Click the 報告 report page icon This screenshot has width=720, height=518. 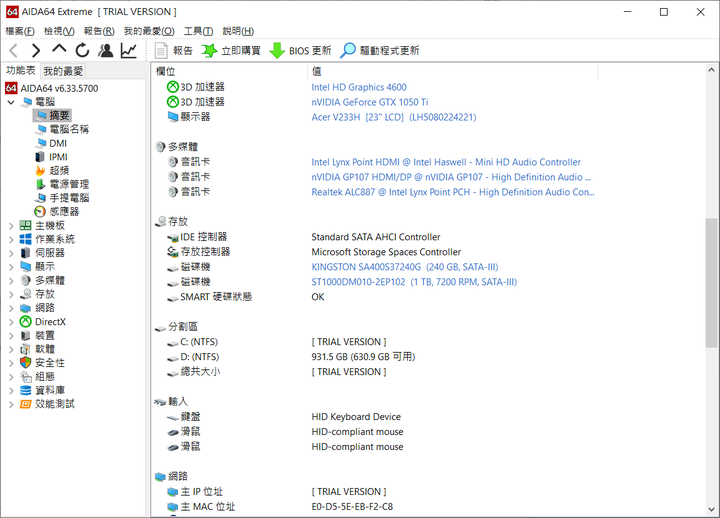point(161,51)
